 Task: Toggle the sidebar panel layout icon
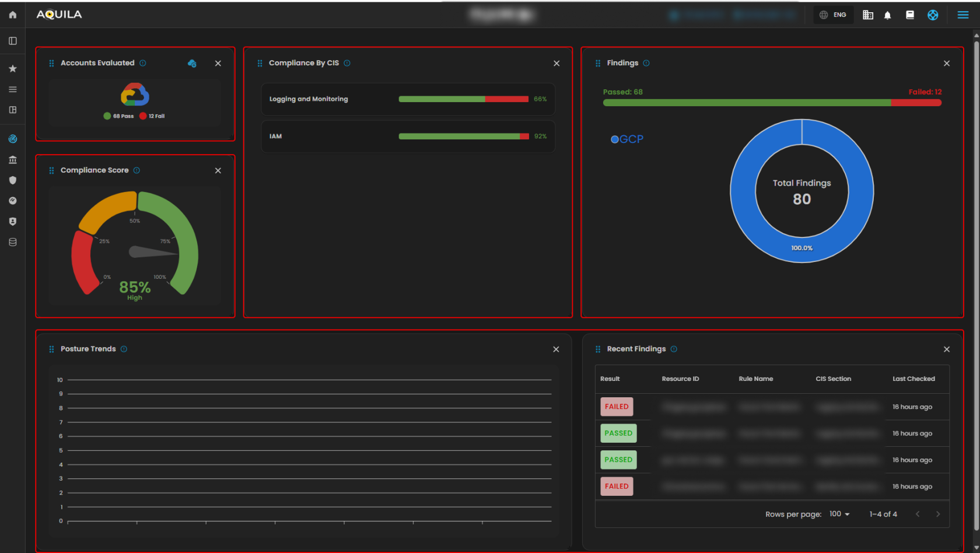(x=13, y=41)
